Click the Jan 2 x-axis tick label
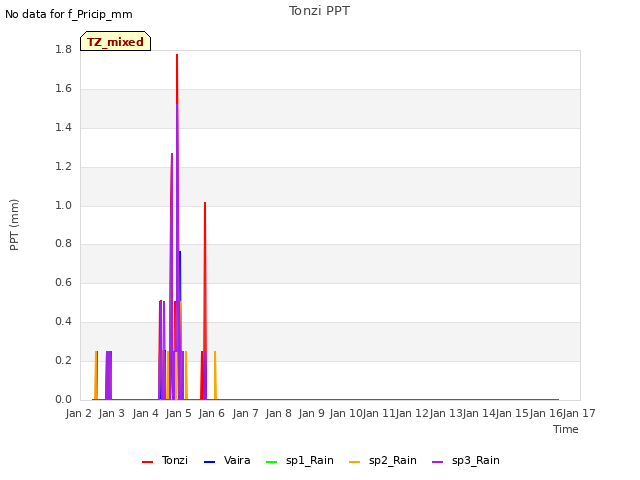Viewport: 640px width, 480px height. coord(78,413)
